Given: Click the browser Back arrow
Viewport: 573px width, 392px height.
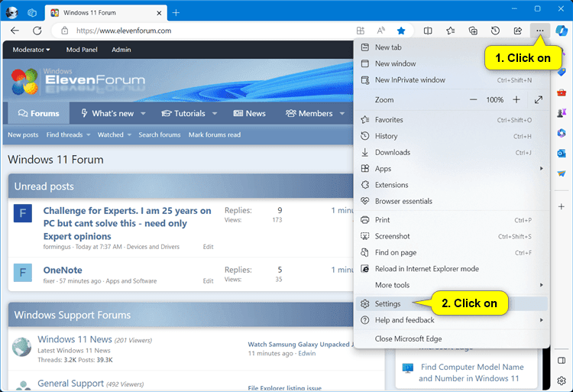Looking at the screenshot, I should tap(15, 31).
